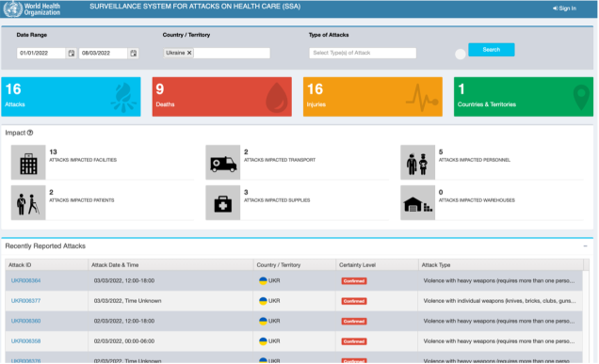Viewport: 599px width, 364px height.
Task: Sort by the Attack Date & Time column
Action: (115, 265)
